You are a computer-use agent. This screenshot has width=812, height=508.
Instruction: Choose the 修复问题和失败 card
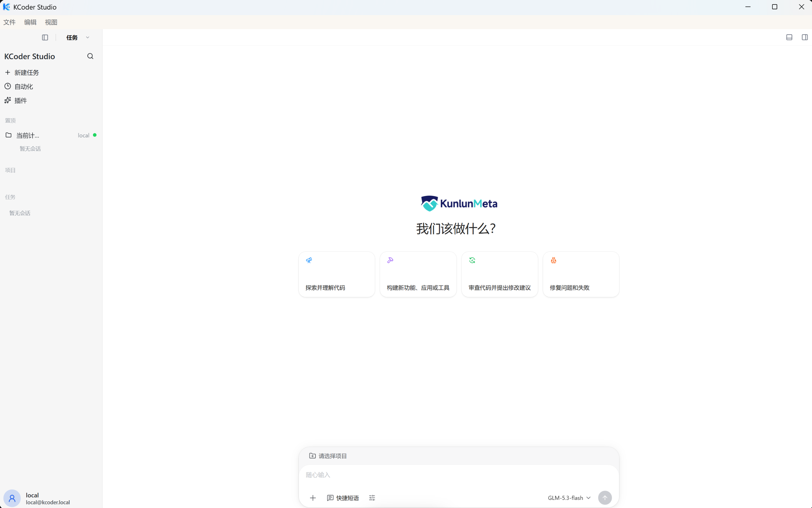(x=581, y=274)
